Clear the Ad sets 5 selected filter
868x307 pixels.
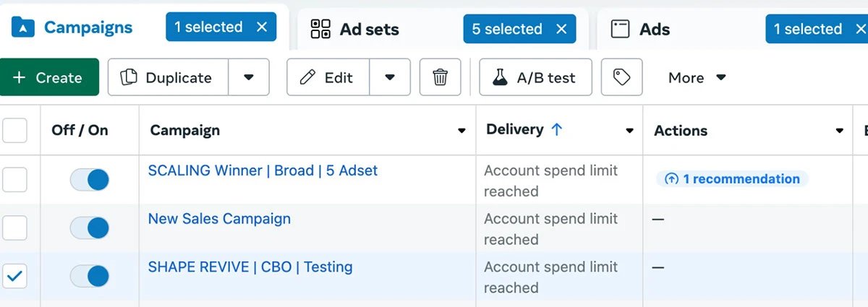[x=561, y=29]
